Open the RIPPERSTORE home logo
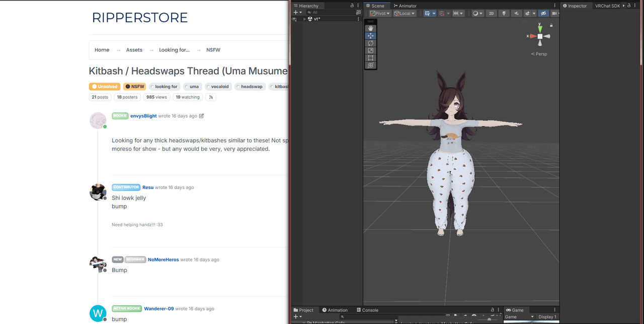644x324 pixels. pos(140,18)
